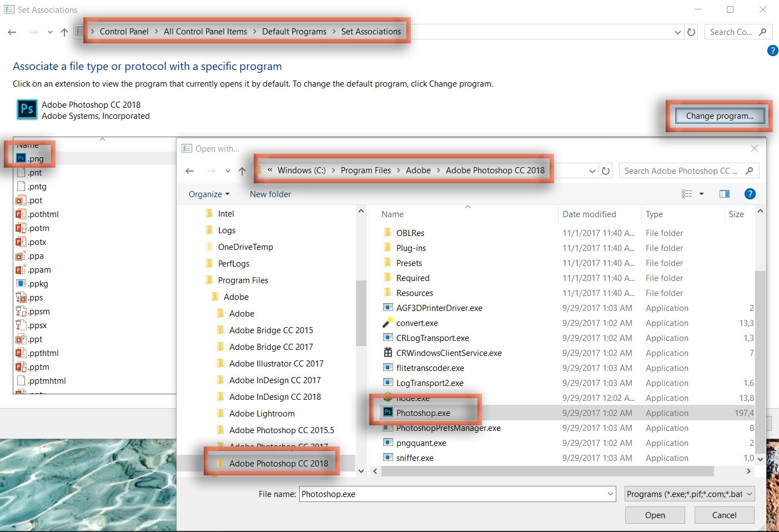Screen dimensions: 779x532
Task: Click Adobe in the dialog breadcrumb
Action: point(418,170)
